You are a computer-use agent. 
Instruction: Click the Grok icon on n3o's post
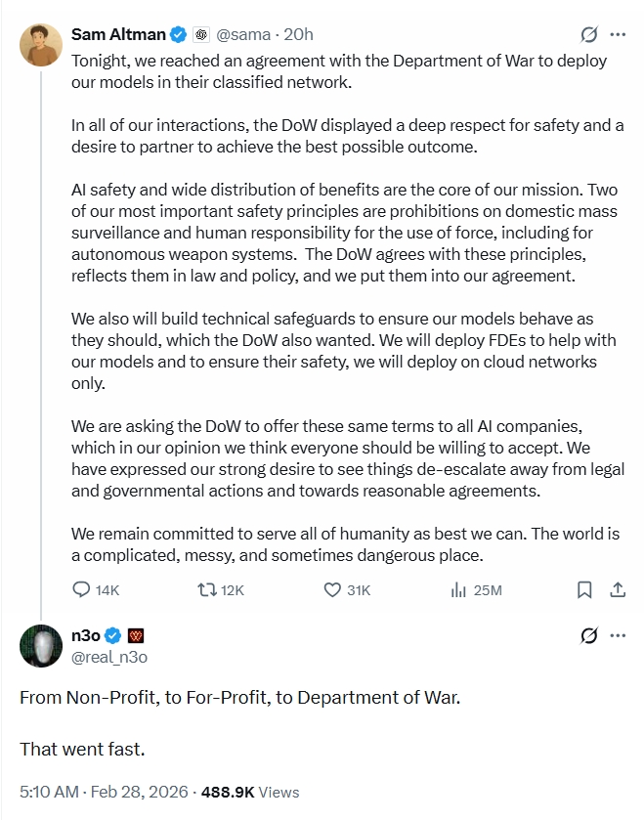pyautogui.click(x=589, y=635)
